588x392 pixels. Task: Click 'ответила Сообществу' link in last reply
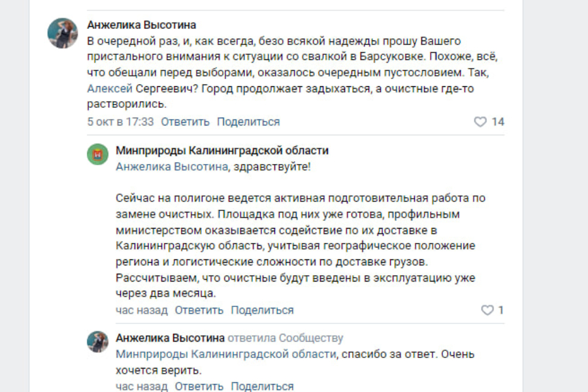click(286, 338)
